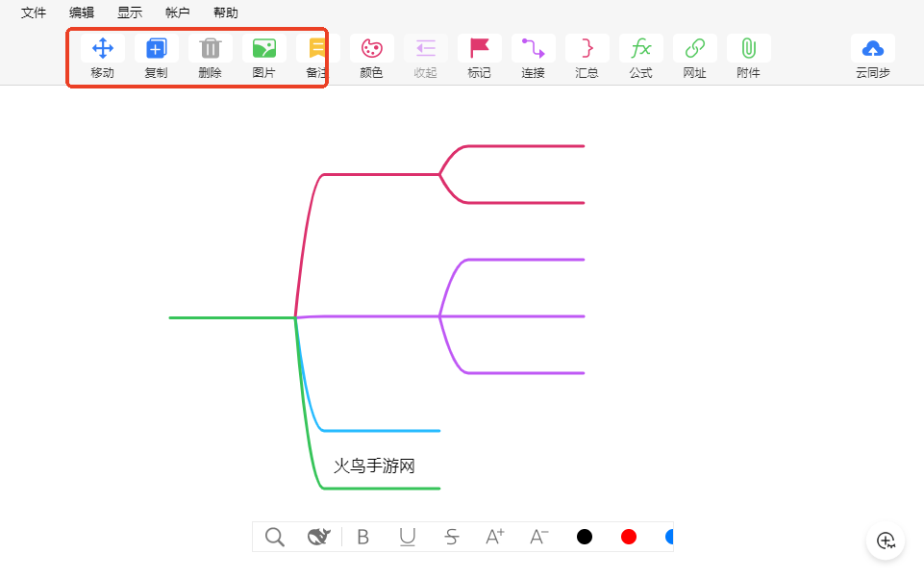Select the 连接 connector tool
924x579 pixels.
pyautogui.click(x=534, y=48)
